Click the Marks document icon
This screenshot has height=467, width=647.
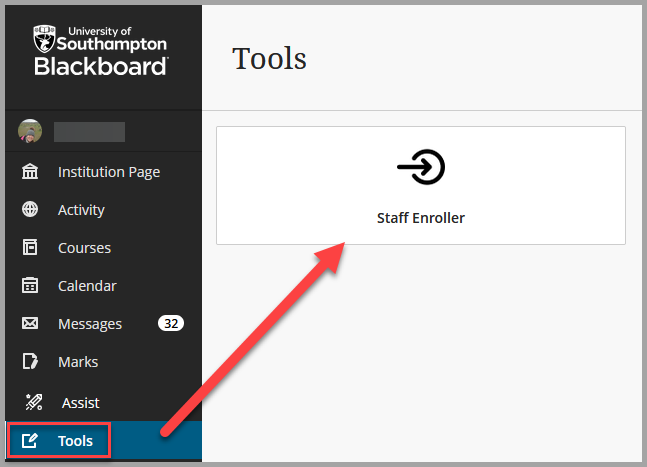pos(30,361)
